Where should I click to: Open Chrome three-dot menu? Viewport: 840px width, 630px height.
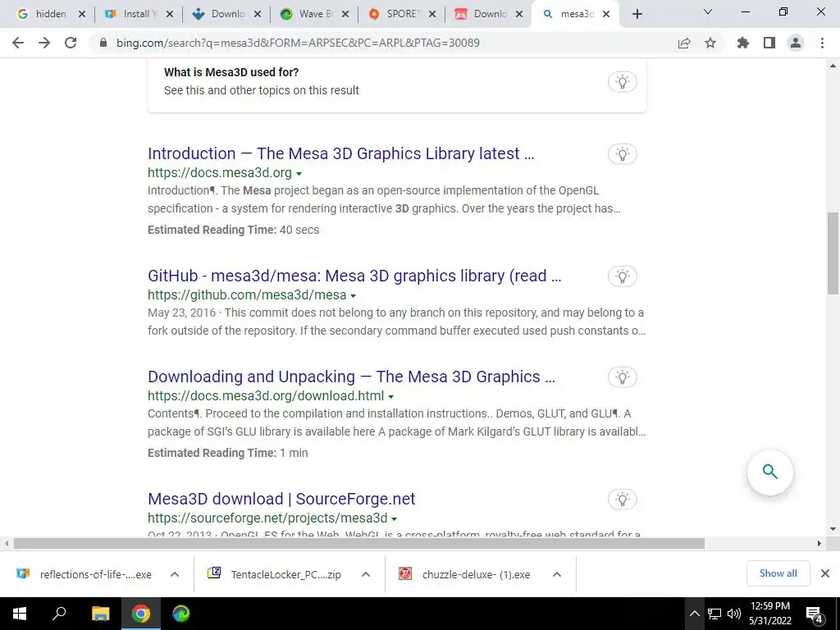[822, 43]
